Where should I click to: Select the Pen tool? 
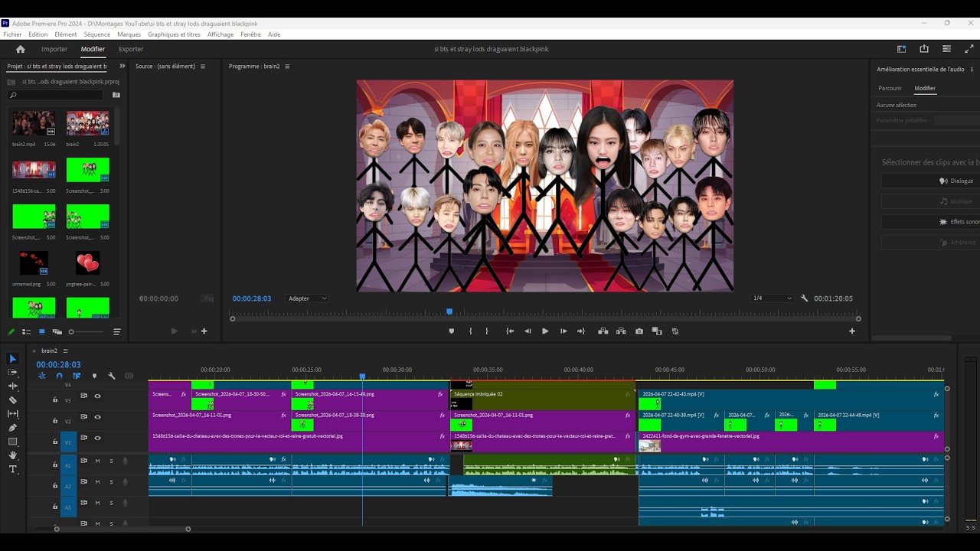coord(12,428)
